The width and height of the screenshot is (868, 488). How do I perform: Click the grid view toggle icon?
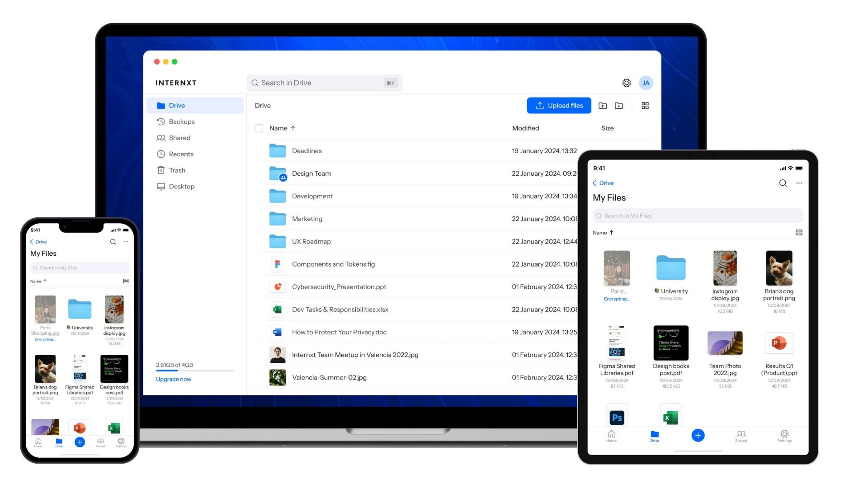pos(644,105)
